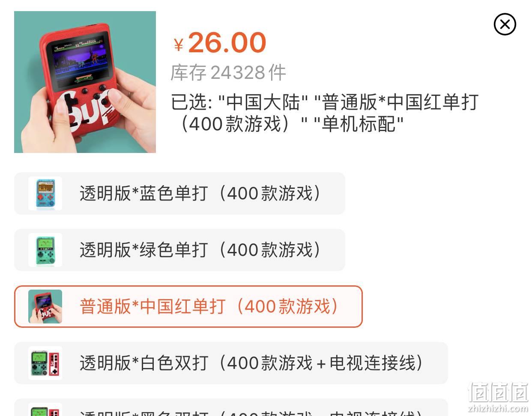
Task: Tap the green transparent console thumbnail
Action: point(45,250)
